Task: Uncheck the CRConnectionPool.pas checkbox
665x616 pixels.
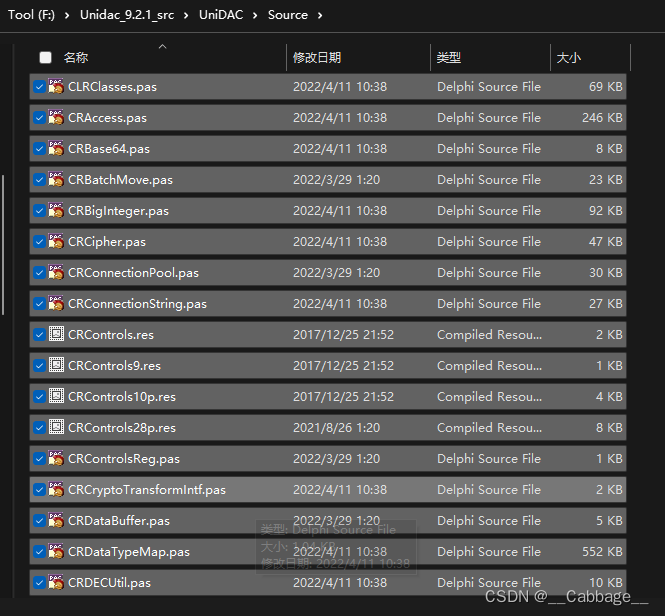Action: click(x=39, y=272)
